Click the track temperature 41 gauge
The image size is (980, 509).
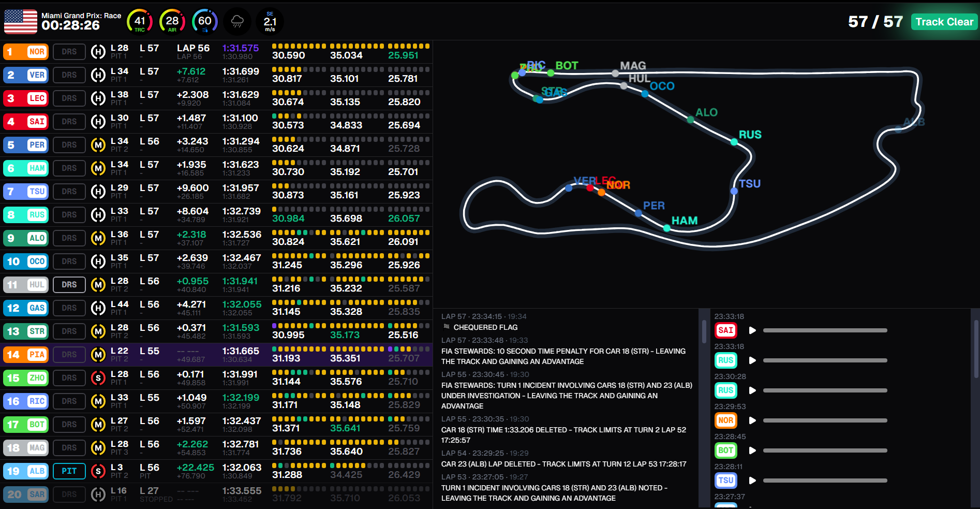pyautogui.click(x=140, y=22)
